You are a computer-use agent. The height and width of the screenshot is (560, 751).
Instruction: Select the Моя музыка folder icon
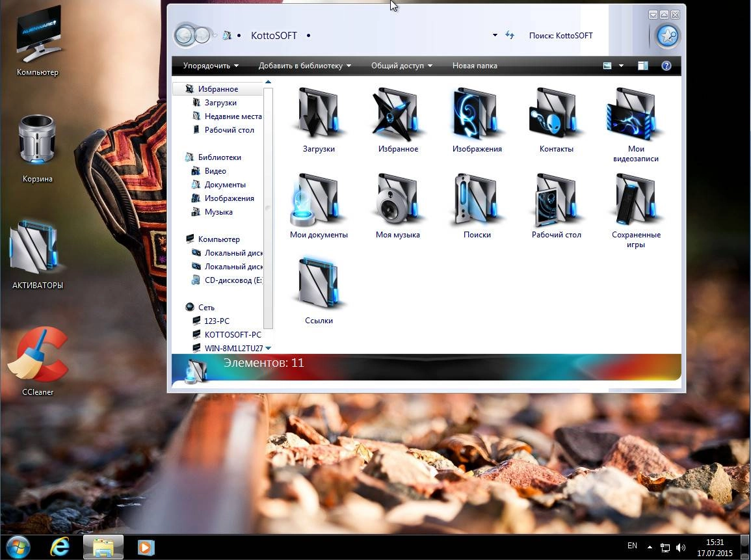coord(398,206)
